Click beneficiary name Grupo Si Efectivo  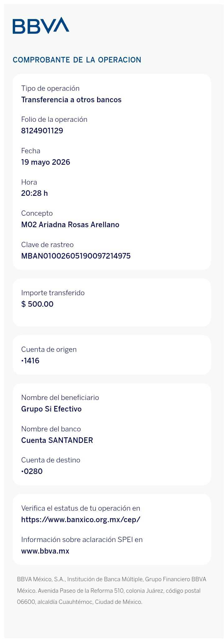coord(51,409)
